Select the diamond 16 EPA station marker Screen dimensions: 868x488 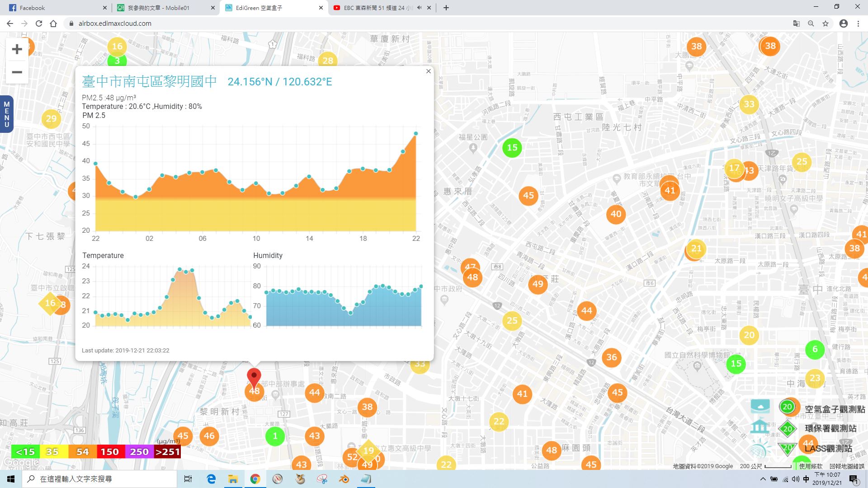pyautogui.click(x=50, y=303)
